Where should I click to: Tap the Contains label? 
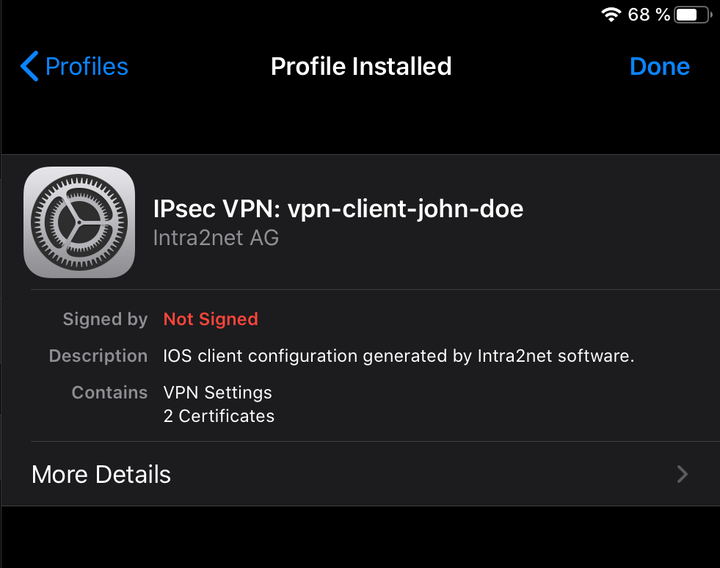[x=110, y=393]
